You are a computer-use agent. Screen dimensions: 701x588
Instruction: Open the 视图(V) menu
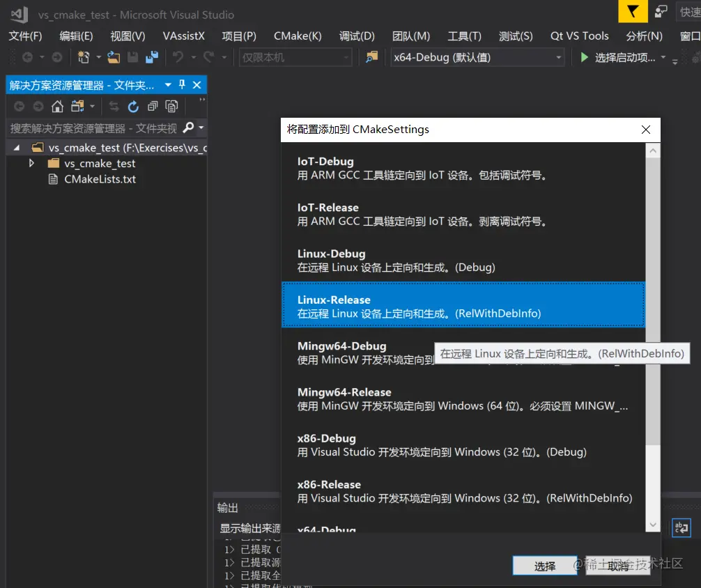128,36
